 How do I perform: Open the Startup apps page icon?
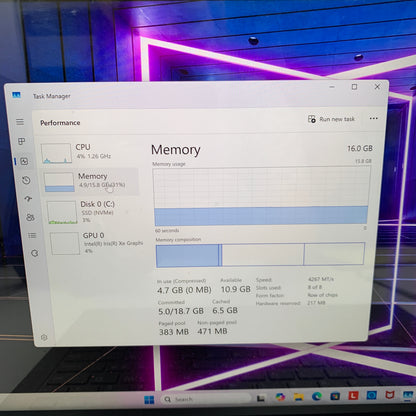click(28, 199)
